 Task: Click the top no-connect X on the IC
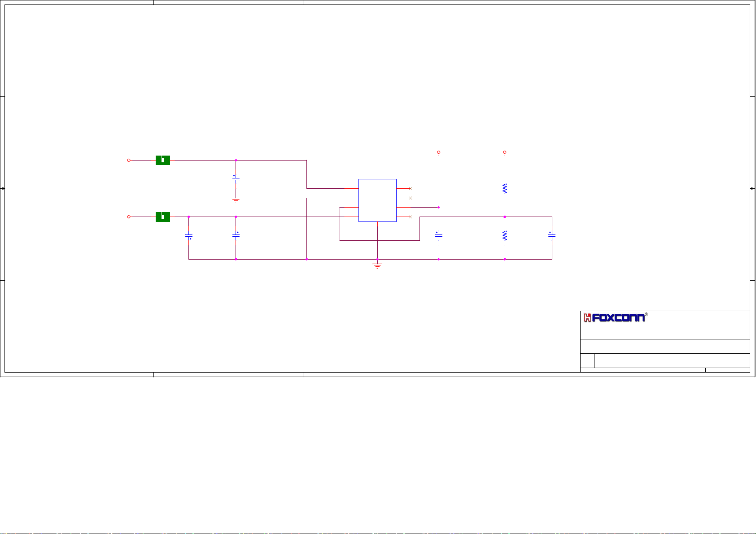tap(410, 189)
